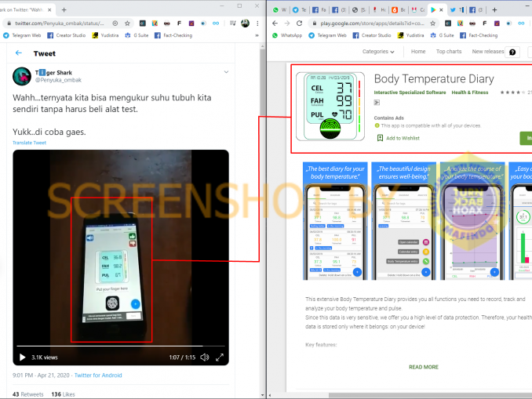The height and width of the screenshot is (399, 532).
Task: Click zoom icon in Twitter address bar
Action: (115, 24)
